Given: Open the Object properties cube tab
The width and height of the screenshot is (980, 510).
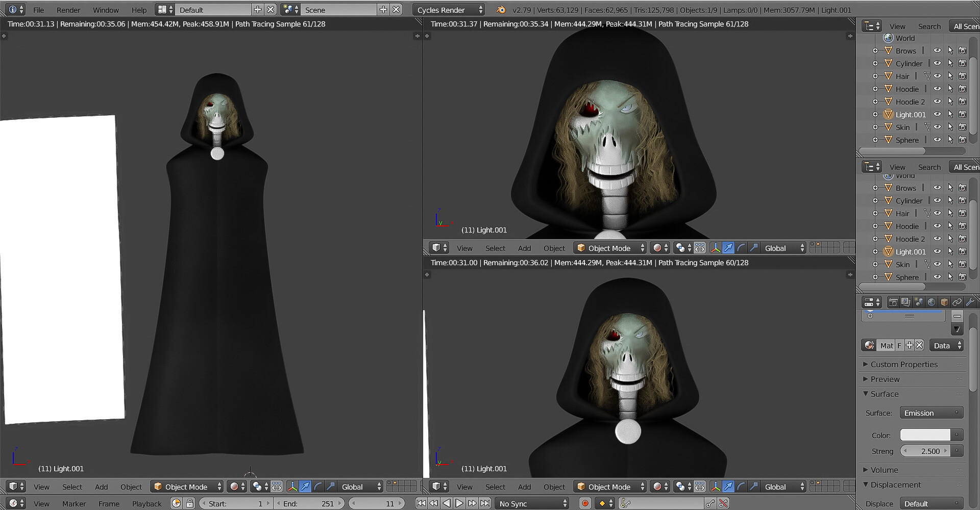Looking at the screenshot, I should [x=944, y=302].
